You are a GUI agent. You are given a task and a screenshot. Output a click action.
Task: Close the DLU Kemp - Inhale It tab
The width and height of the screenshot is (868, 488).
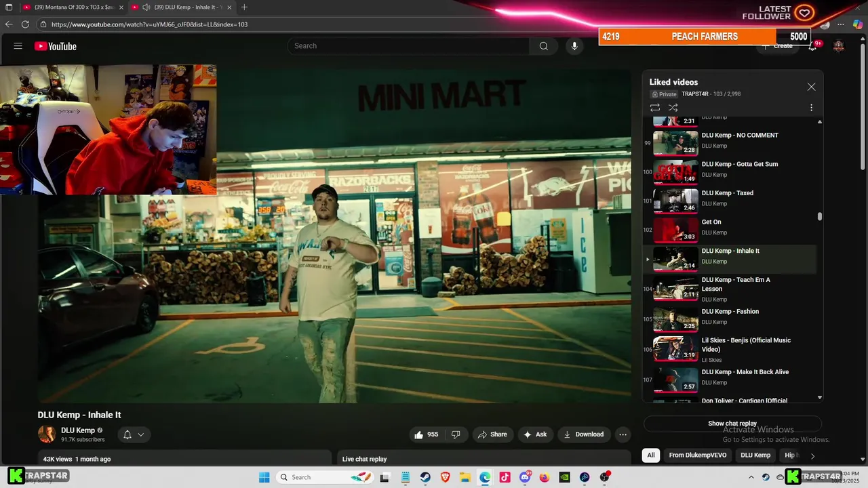tap(229, 7)
